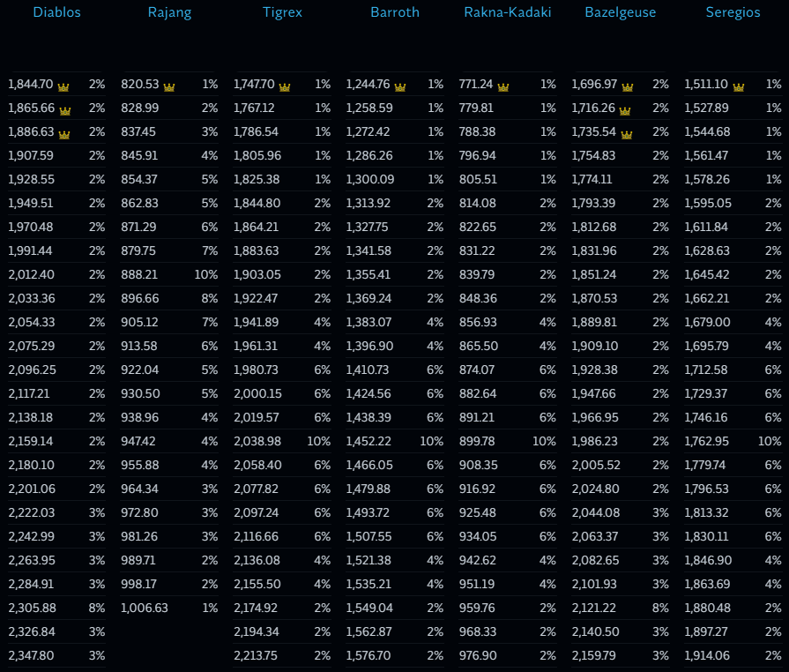Viewport: 789px width, 672px height.
Task: Open the Rajang monster link
Action: (x=169, y=12)
